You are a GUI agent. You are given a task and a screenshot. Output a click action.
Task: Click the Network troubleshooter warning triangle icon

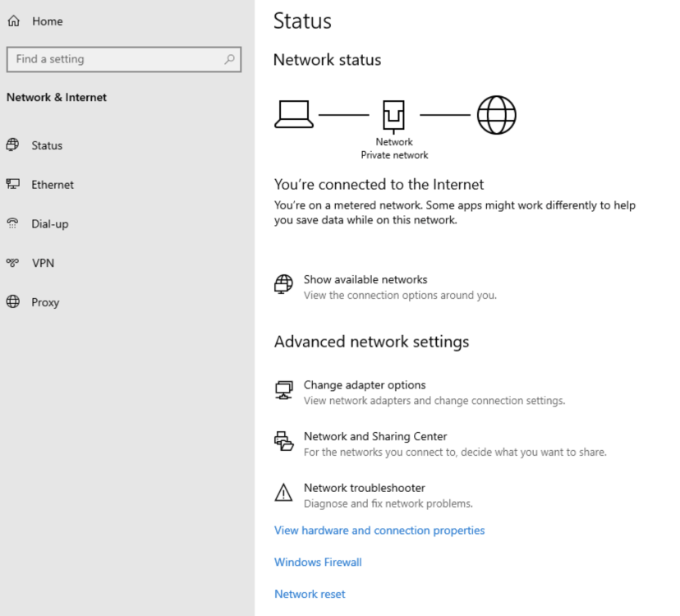283,493
